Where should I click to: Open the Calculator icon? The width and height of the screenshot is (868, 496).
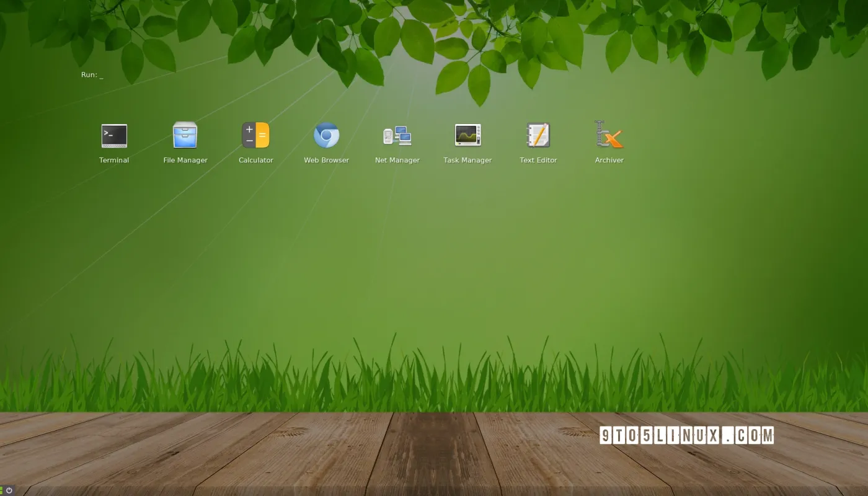(x=255, y=135)
